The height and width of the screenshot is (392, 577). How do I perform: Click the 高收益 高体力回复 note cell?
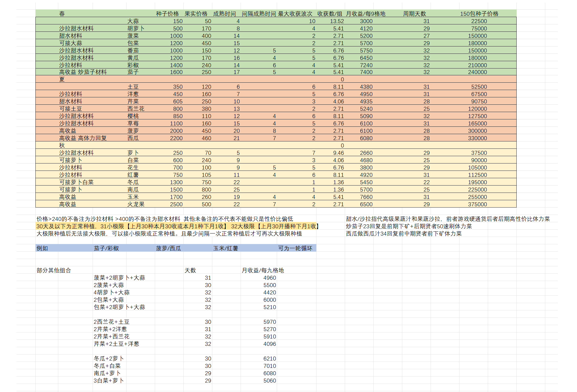tap(83, 138)
